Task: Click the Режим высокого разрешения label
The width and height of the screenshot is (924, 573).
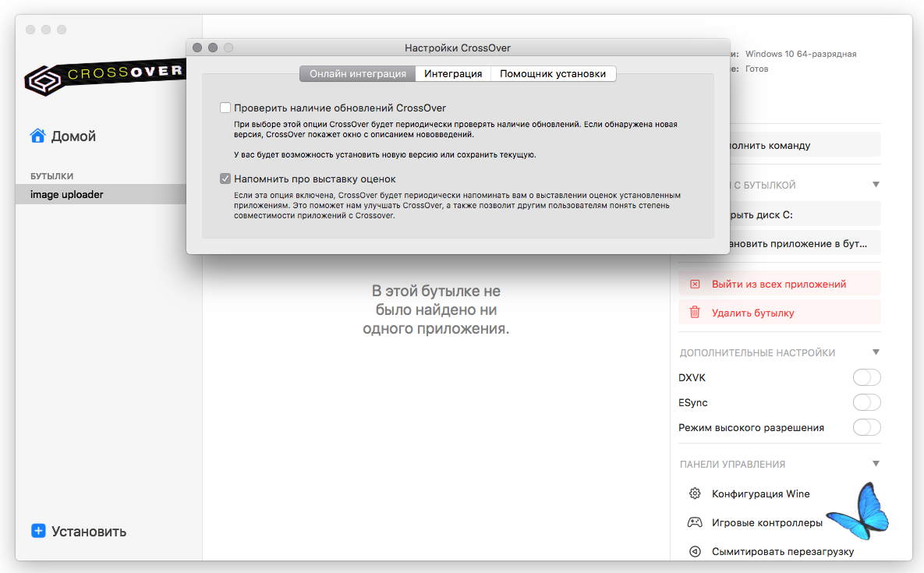Action: point(752,427)
